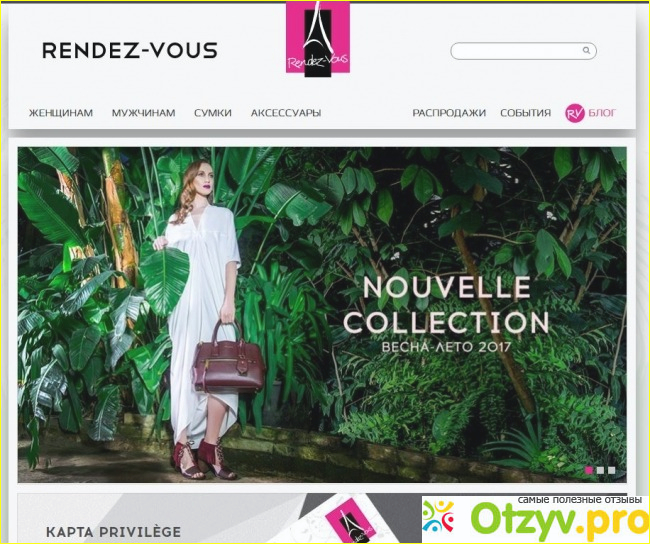Click the Nouvelle Collection banner text
The height and width of the screenshot is (544, 650).
446,305
